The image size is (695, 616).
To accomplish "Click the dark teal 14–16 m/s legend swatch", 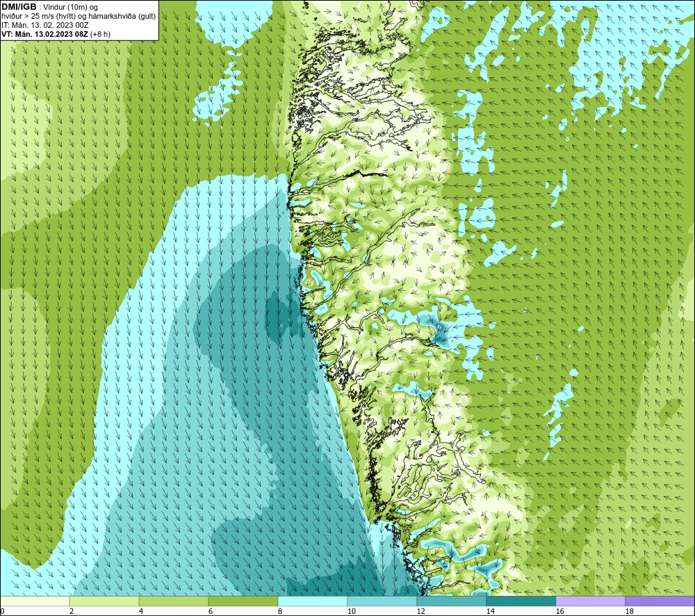I will click(x=521, y=601).
